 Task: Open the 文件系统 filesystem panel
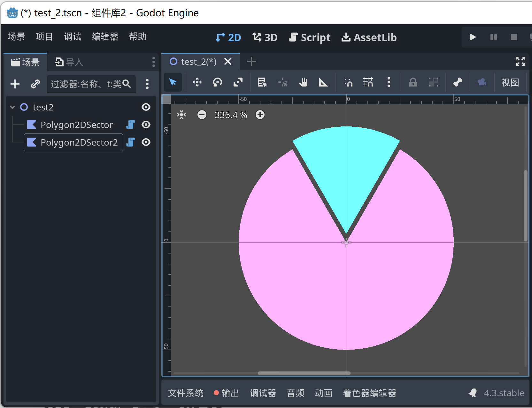pos(186,393)
